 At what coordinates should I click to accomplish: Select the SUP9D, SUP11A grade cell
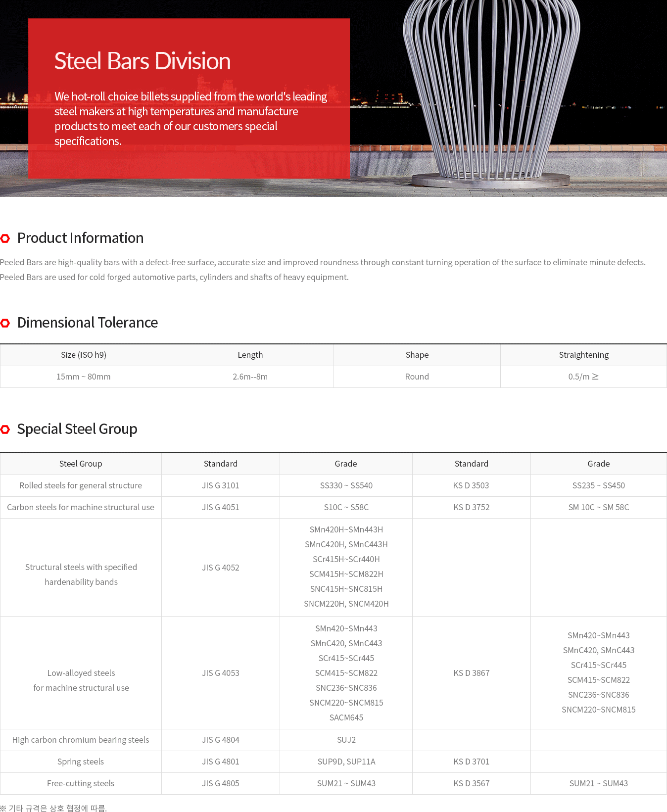(x=346, y=762)
